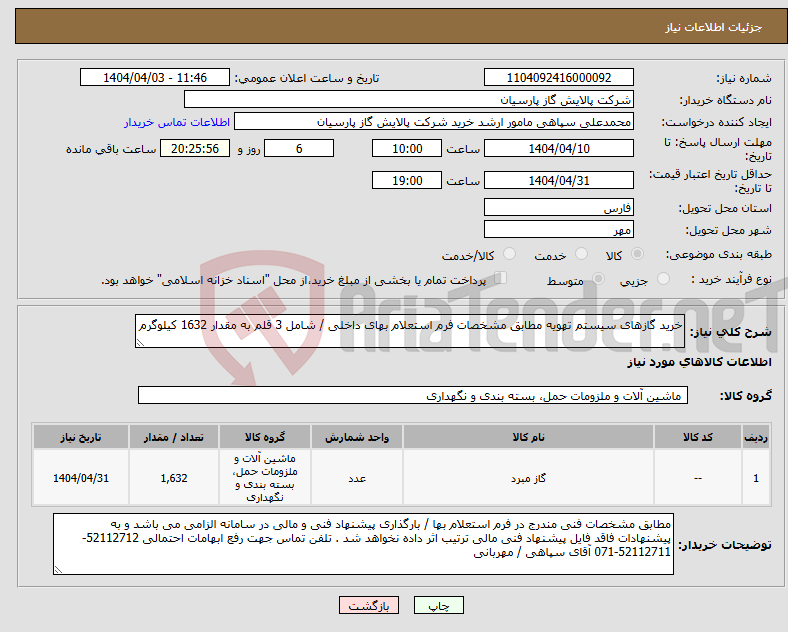The image size is (788, 632).
Task: Select the جزیی purchase type radio
Action: click(x=663, y=278)
